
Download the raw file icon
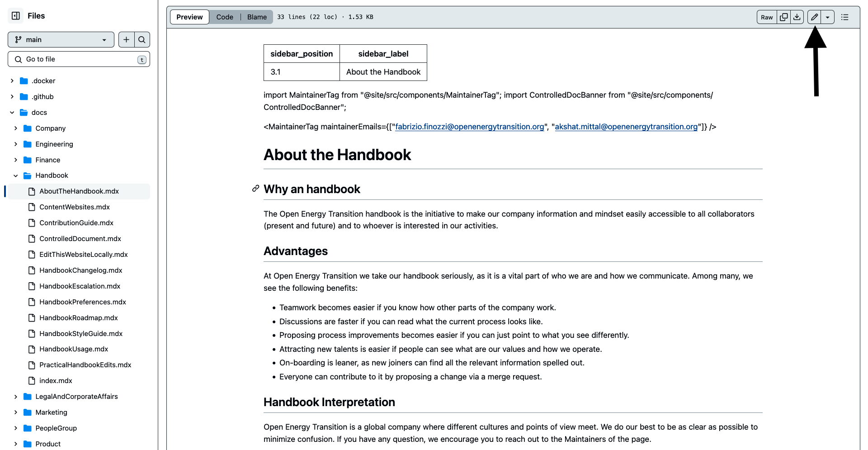click(797, 17)
